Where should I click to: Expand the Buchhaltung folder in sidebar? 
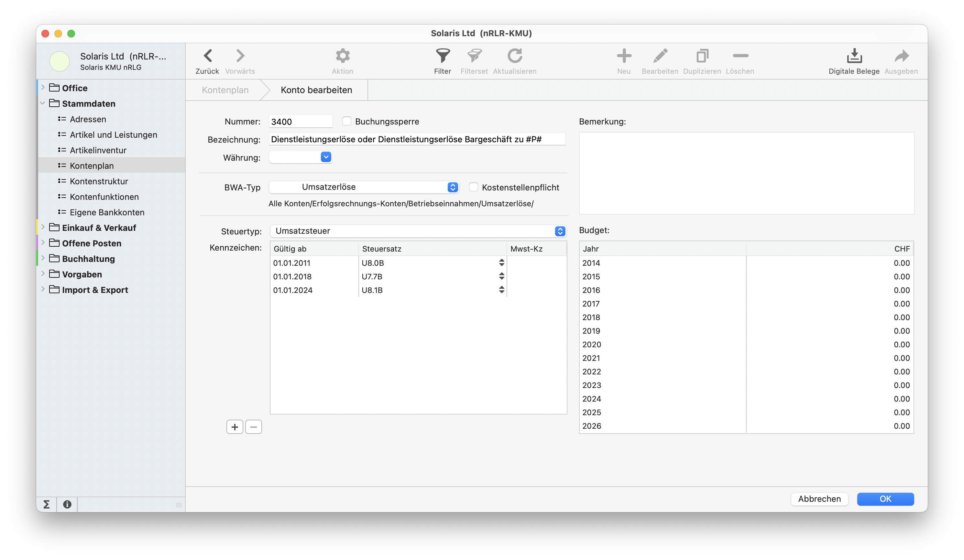[43, 258]
